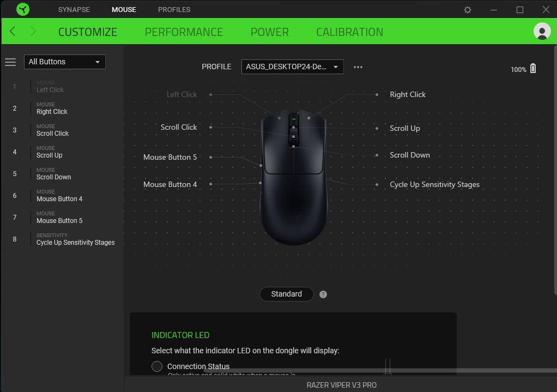The height and width of the screenshot is (392, 557).
Task: Select Cycle Up Sensitivity Stages mouse label
Action: pos(434,184)
